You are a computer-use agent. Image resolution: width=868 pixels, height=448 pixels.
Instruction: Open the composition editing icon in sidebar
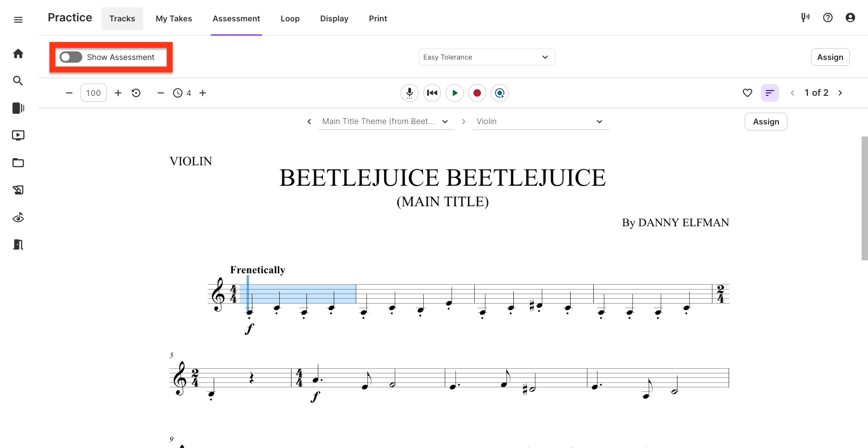click(x=18, y=190)
